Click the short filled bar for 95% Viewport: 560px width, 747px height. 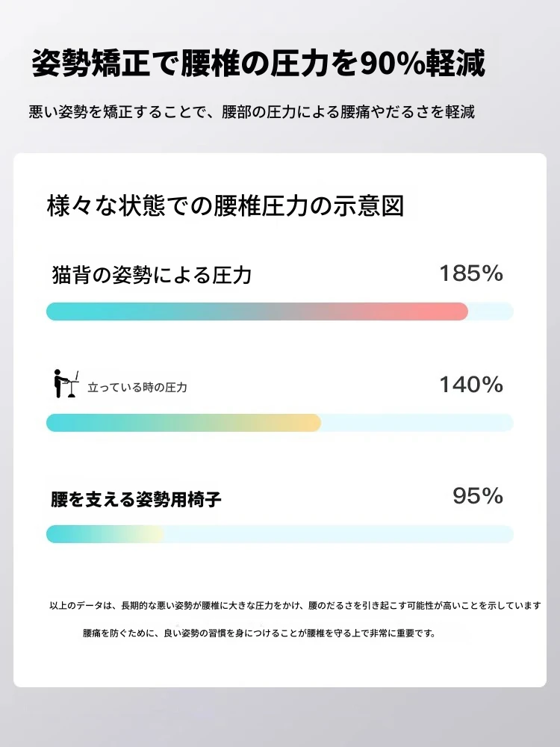105,534
